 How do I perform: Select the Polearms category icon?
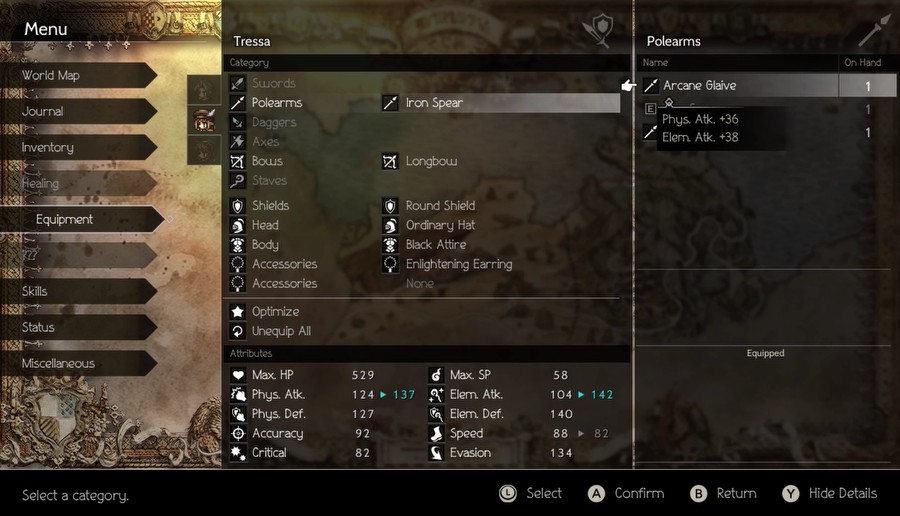point(238,103)
